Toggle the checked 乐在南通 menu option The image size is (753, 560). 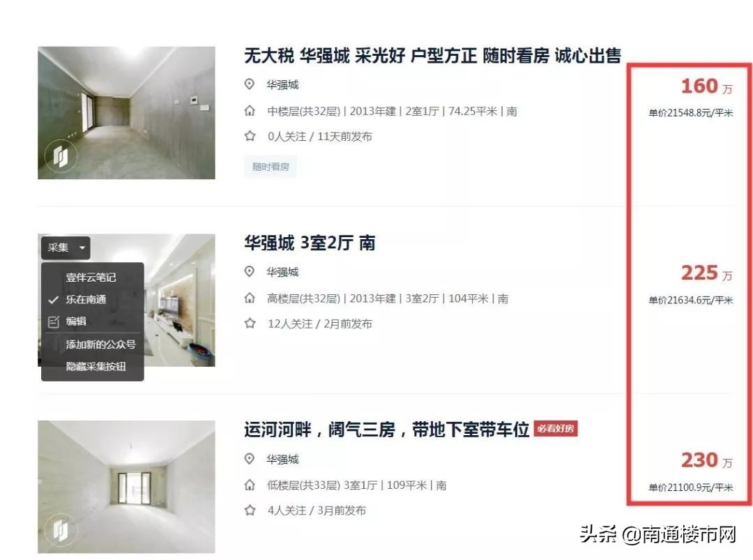(x=93, y=299)
